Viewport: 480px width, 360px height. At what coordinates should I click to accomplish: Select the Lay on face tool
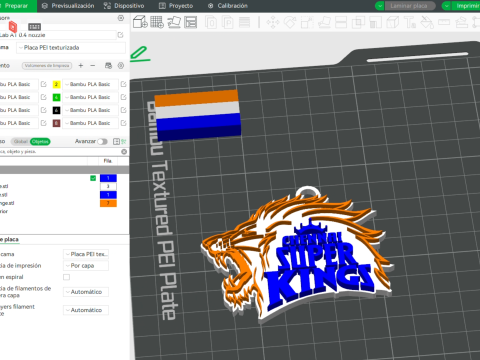(x=324, y=22)
